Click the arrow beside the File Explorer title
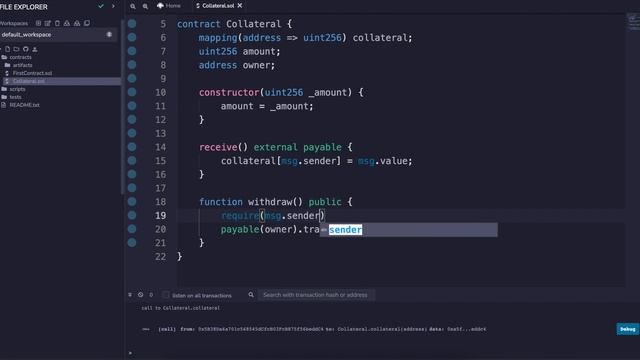This screenshot has height=360, width=640. [113, 6]
